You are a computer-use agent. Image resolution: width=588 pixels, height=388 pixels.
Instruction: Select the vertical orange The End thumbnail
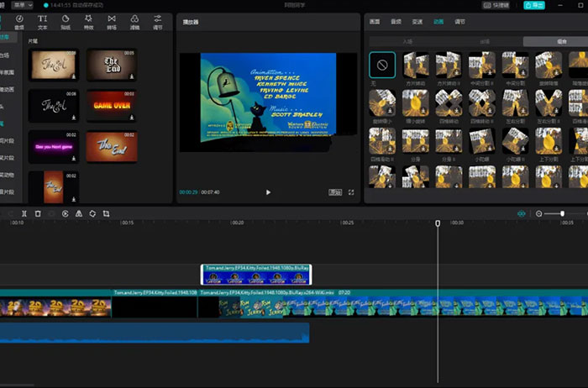[x=54, y=186]
